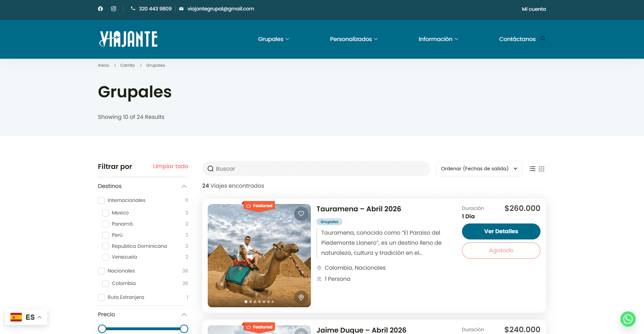Click the price range slider track
Screen dimensions: 644x334
tap(143, 329)
